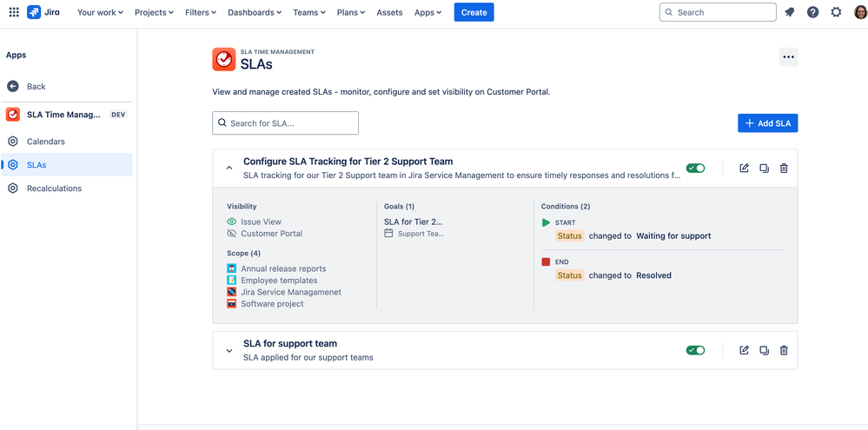The image size is (868, 430).
Task: Open the three-dots more actions menu
Action: (788, 57)
